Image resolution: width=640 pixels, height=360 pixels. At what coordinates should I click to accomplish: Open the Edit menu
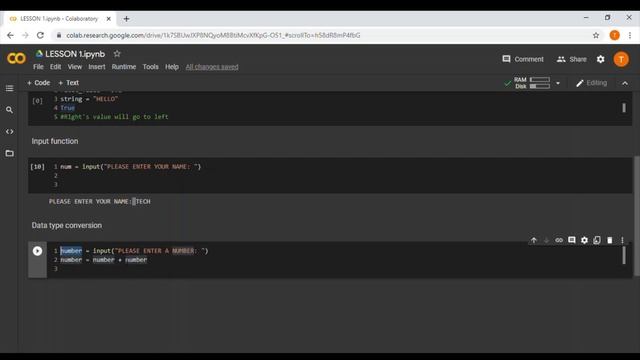(x=55, y=67)
